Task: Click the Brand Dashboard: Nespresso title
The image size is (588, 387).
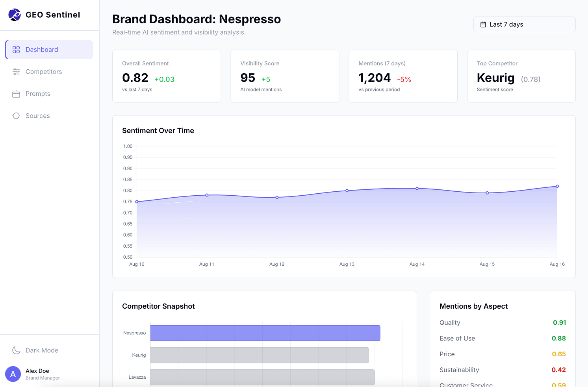Action: point(197,19)
